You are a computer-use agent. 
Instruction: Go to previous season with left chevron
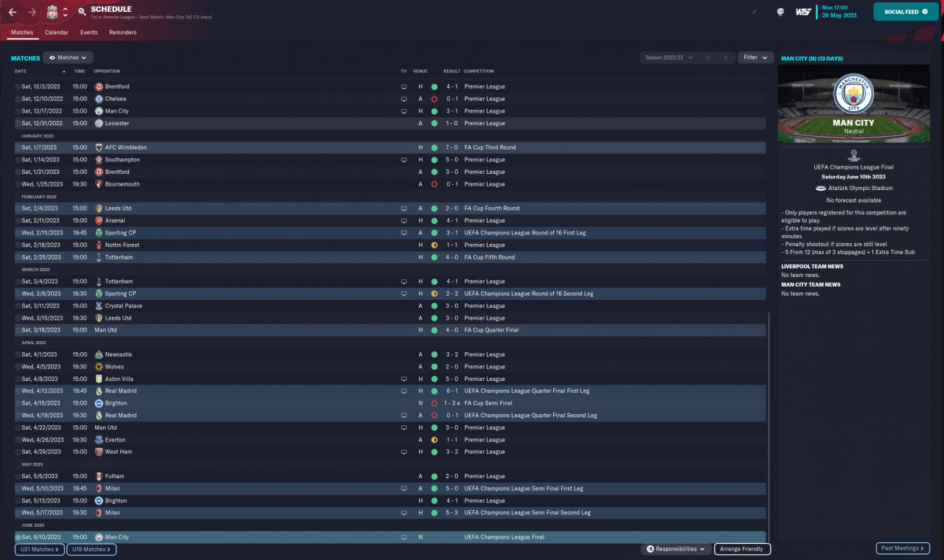pyautogui.click(x=708, y=57)
